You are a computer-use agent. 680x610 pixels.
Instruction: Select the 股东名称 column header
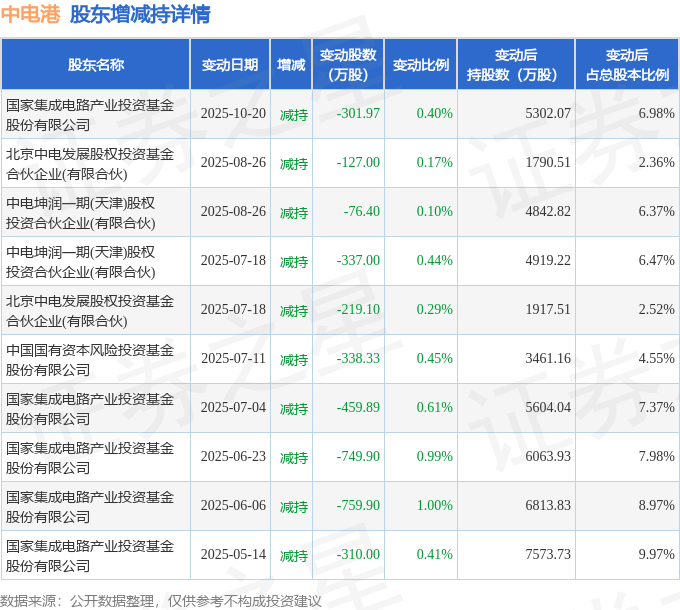click(96, 65)
